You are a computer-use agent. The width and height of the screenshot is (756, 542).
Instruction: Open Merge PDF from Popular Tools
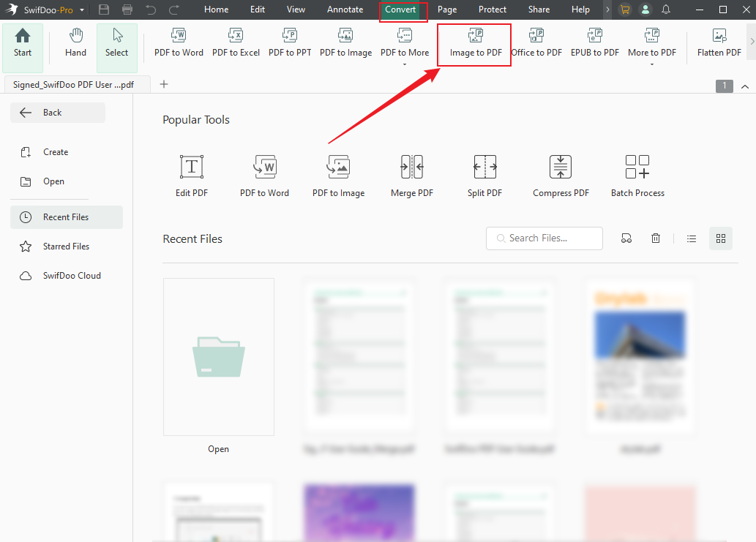pos(412,176)
